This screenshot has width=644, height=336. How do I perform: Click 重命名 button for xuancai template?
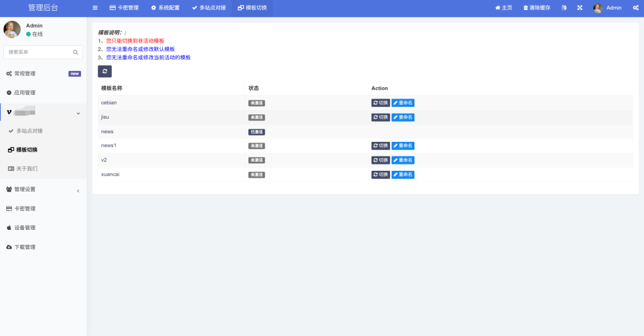[x=402, y=175]
